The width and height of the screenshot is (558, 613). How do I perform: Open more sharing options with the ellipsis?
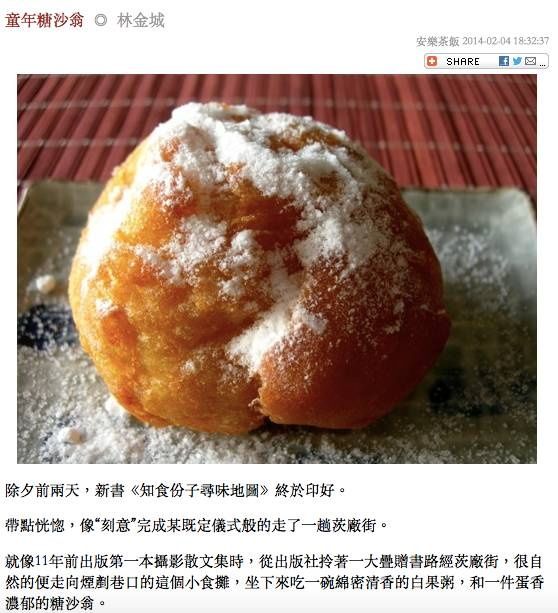pos(543,64)
